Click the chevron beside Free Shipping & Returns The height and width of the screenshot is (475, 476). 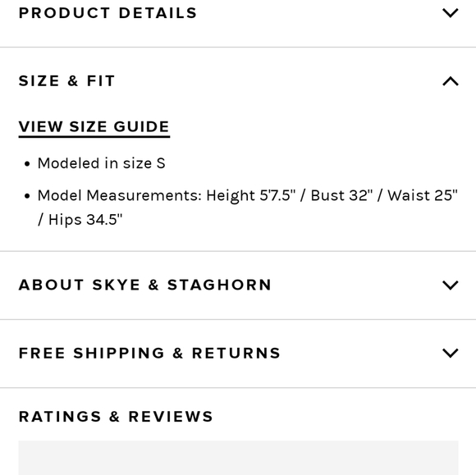pyautogui.click(x=451, y=353)
